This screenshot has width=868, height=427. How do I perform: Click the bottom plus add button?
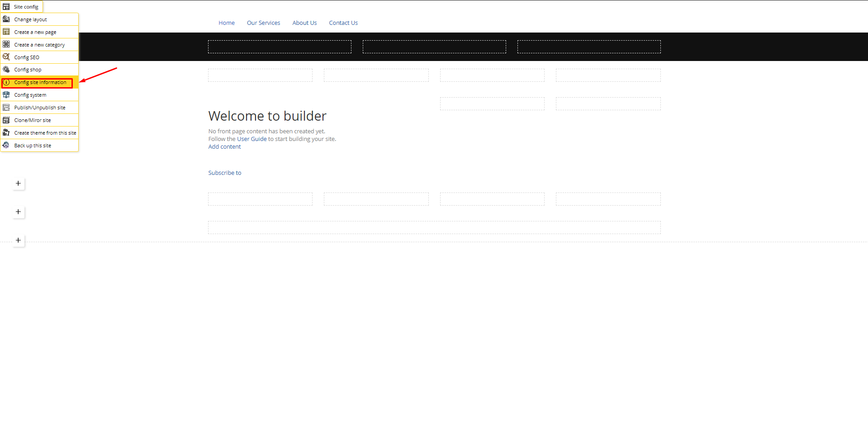[18, 240]
